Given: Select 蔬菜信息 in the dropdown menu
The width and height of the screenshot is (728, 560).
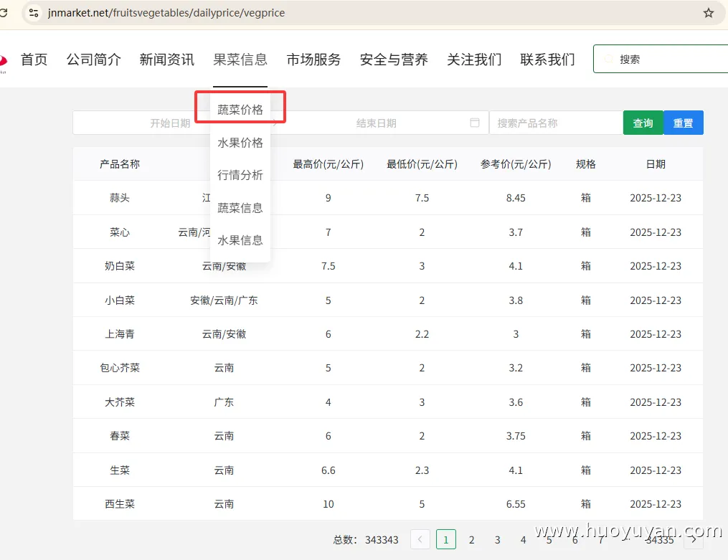Looking at the screenshot, I should click(x=240, y=208).
